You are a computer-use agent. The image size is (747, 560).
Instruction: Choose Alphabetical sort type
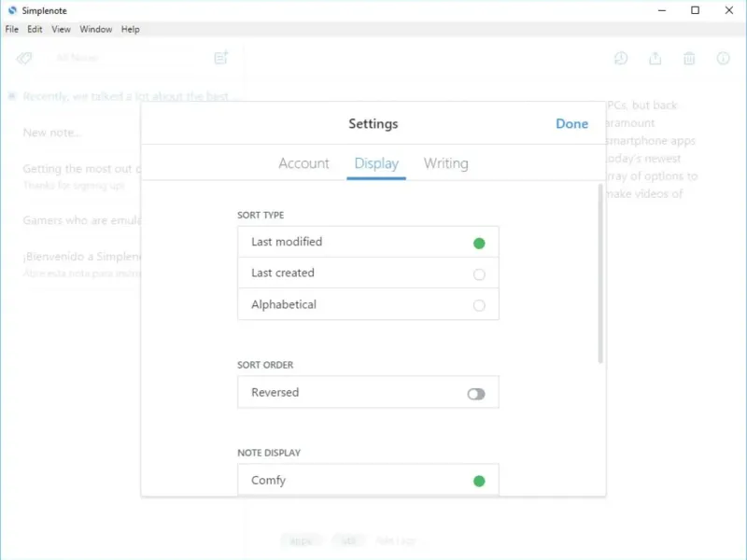click(368, 304)
